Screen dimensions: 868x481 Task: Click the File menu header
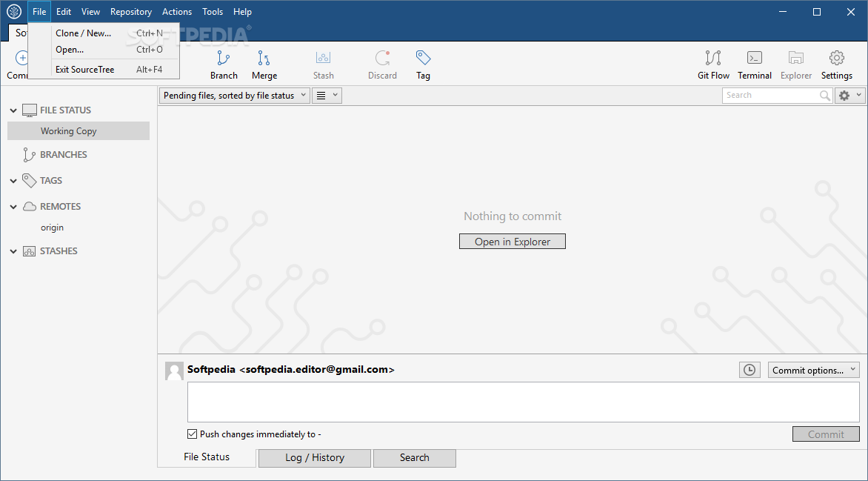click(39, 12)
